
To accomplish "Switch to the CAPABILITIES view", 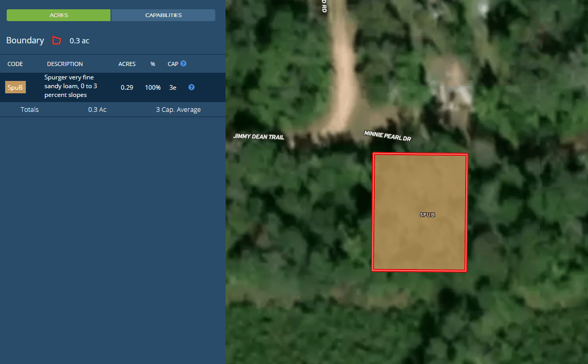I will 163,15.
